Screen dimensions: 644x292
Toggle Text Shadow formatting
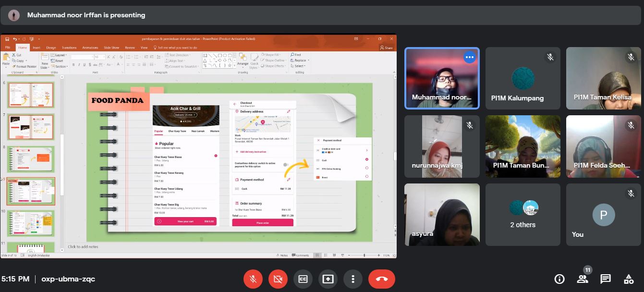(x=89, y=64)
